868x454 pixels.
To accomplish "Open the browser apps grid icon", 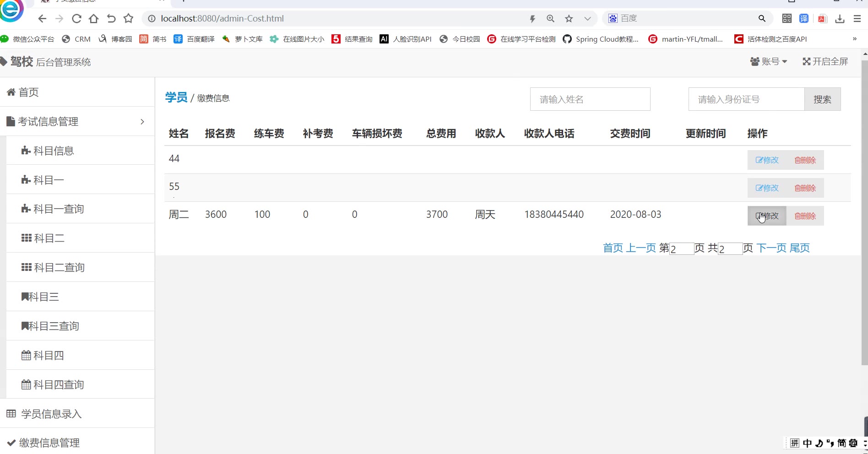I will (787, 19).
